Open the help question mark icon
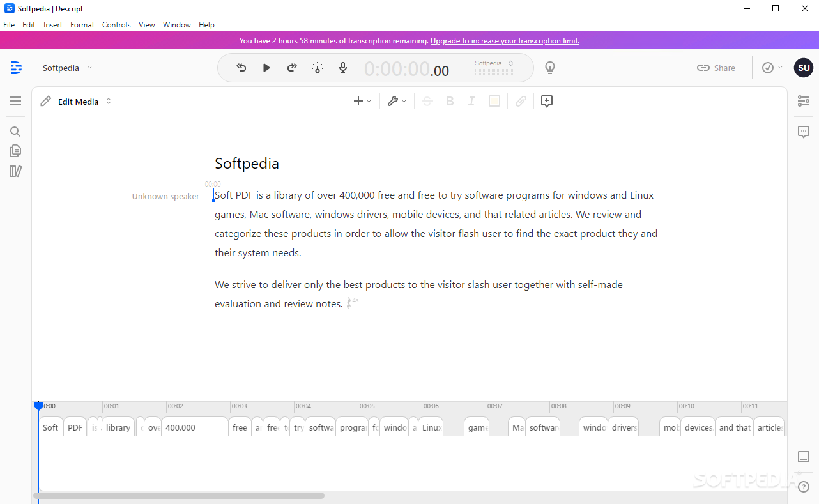The height and width of the screenshot is (504, 819). pyautogui.click(x=804, y=487)
